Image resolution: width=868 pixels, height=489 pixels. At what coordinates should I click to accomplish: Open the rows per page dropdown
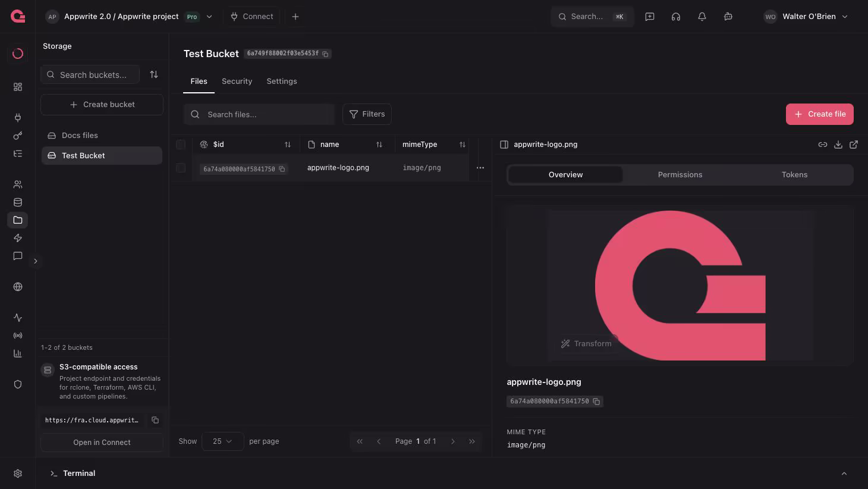coord(222,441)
